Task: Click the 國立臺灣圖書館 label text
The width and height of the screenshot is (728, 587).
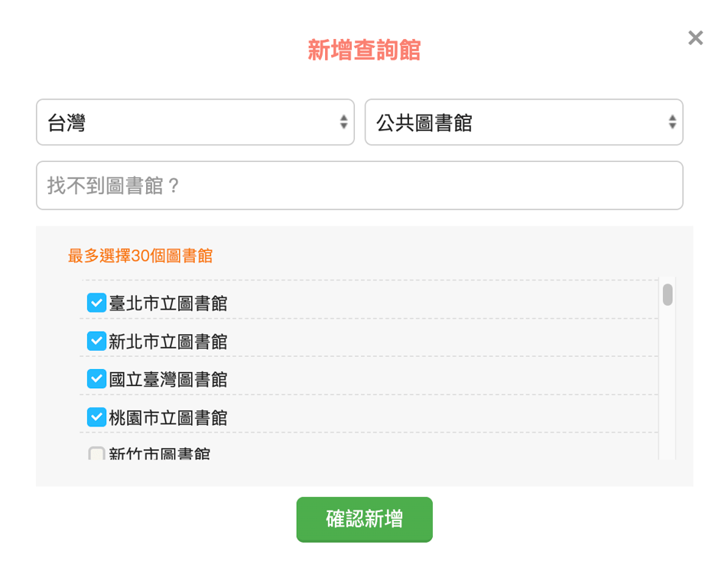Action: point(168,380)
